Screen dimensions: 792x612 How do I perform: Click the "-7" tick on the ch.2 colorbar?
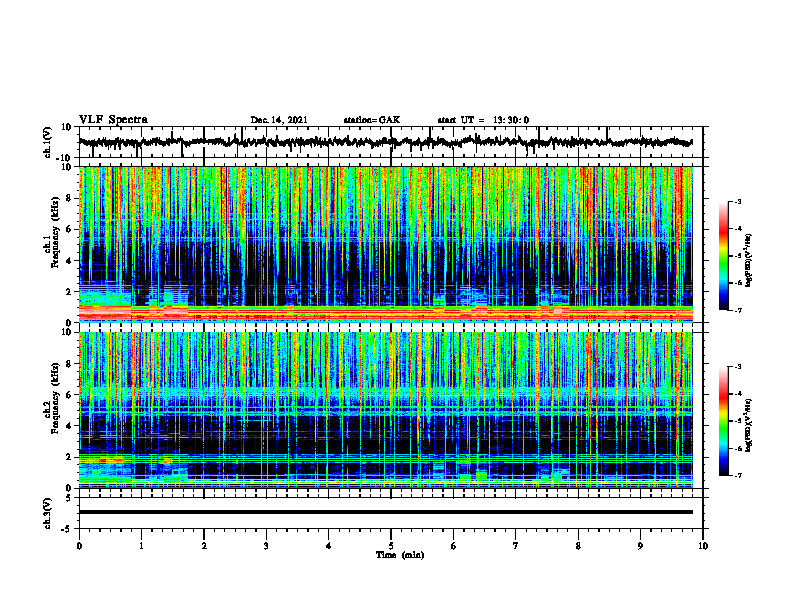coord(738,475)
